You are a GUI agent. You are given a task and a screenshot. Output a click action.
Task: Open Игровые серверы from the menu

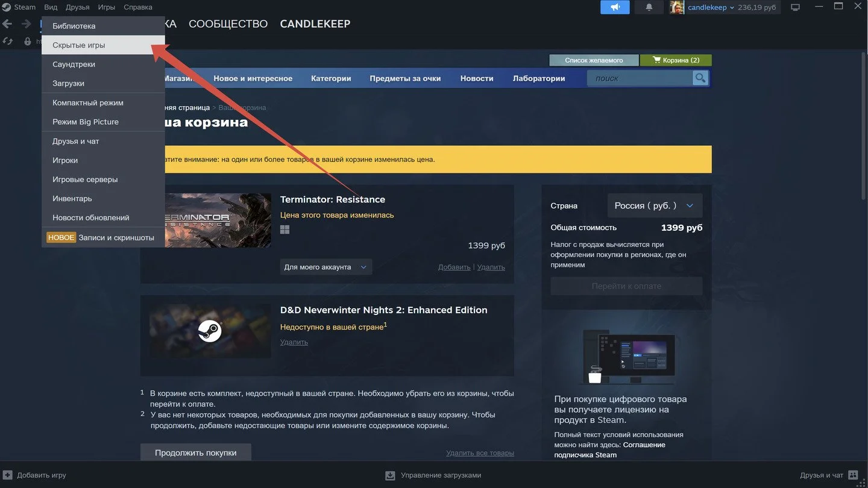(x=103, y=180)
